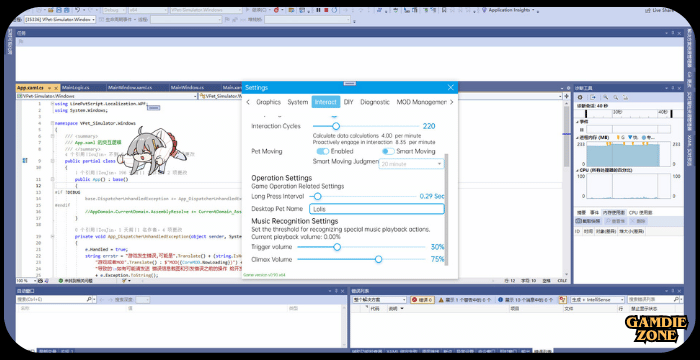Collapse the CPU graph section in diagnostics
The image size is (700, 360).
pos(578,171)
